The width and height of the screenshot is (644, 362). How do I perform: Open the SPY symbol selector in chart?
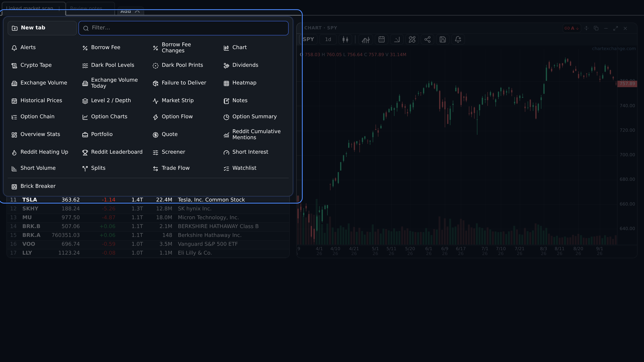[308, 39]
